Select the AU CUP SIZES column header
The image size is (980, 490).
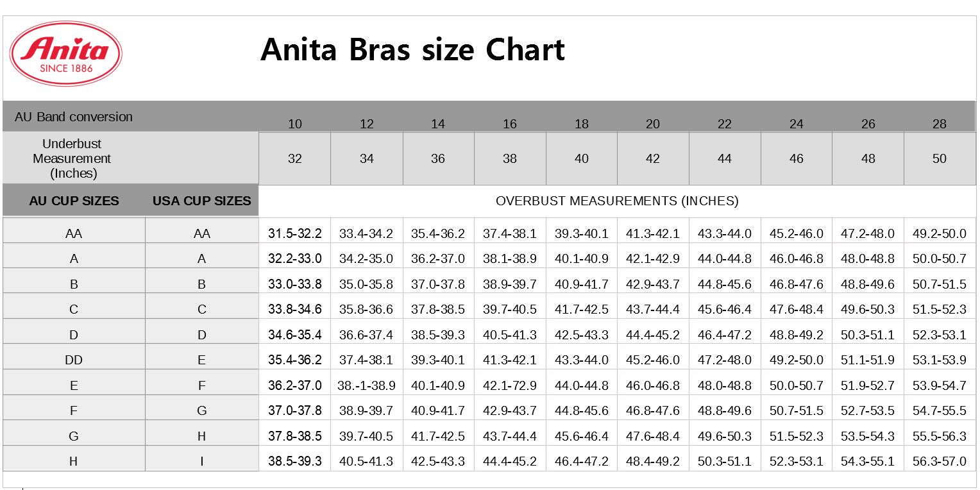(x=74, y=201)
